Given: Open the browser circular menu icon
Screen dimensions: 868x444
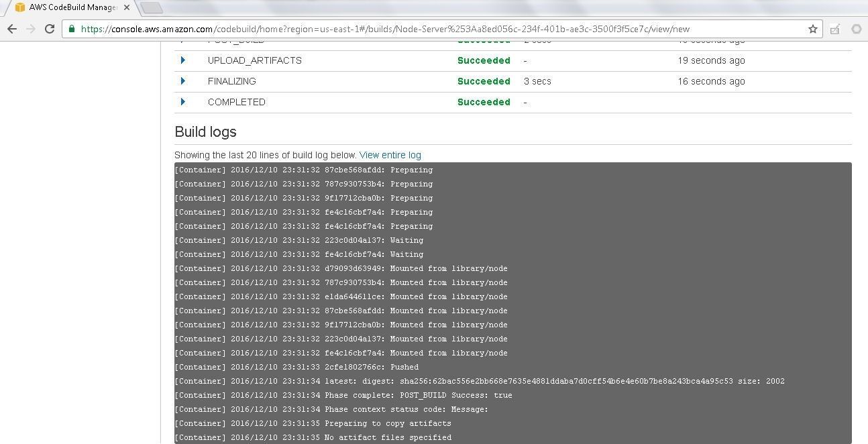Looking at the screenshot, I should 857,29.
